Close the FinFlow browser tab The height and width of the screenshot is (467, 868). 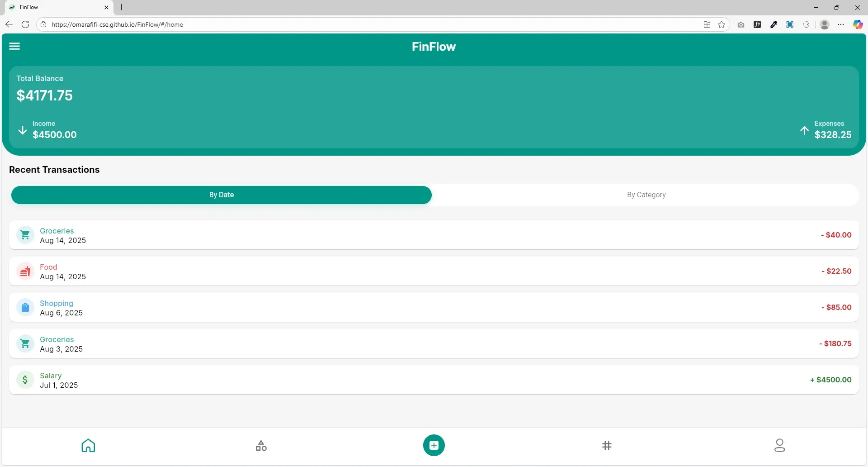[x=106, y=7]
